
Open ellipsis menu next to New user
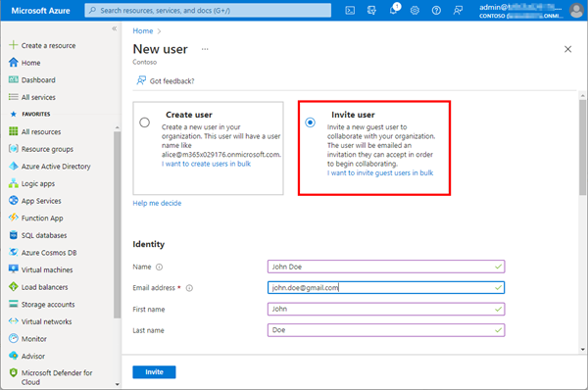tap(205, 49)
